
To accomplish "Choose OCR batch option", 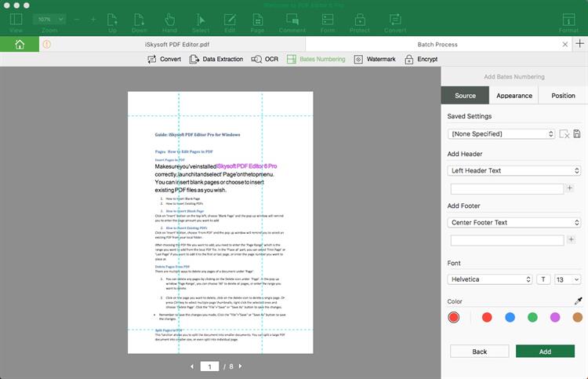I will coord(265,60).
